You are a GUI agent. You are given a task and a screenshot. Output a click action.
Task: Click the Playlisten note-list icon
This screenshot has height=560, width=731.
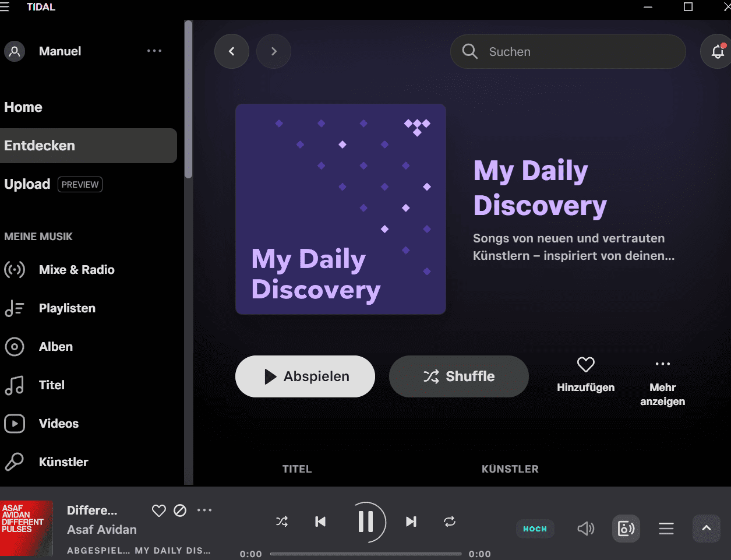coord(15,308)
